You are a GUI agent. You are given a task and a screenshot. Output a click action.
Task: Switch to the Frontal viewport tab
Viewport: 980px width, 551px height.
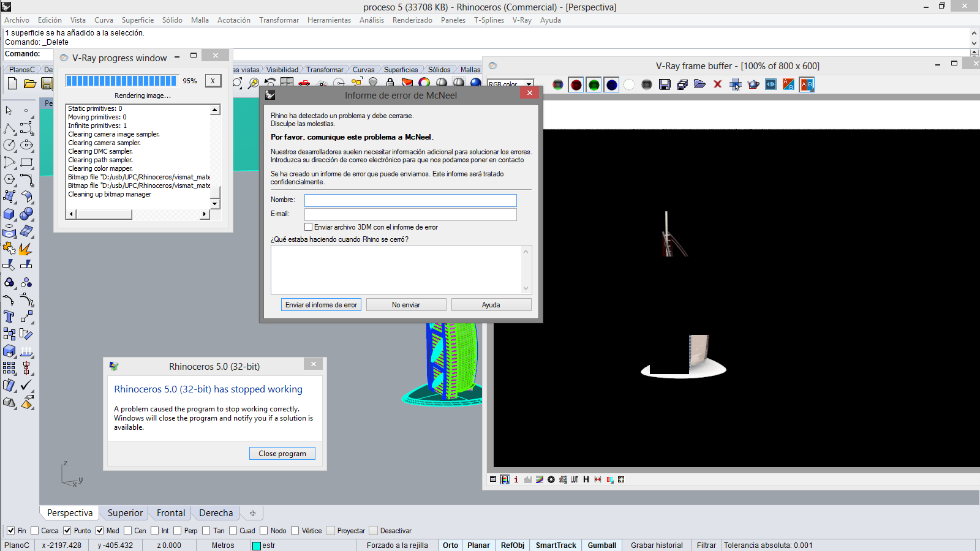tap(171, 513)
